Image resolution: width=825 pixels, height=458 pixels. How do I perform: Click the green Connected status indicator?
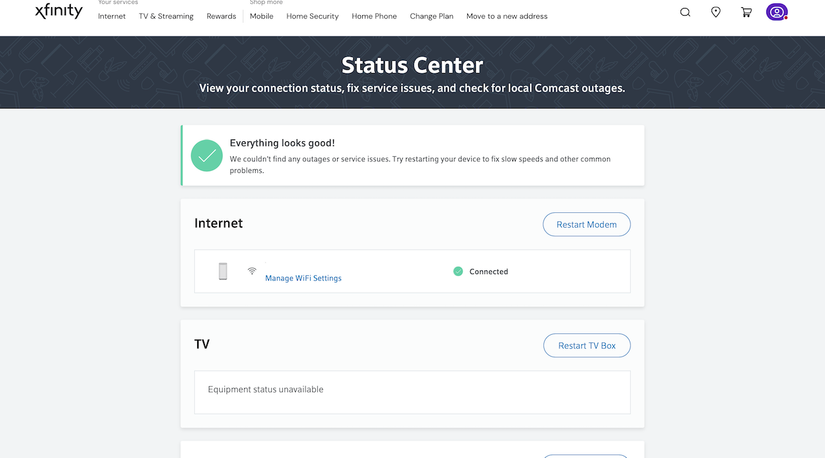click(458, 271)
